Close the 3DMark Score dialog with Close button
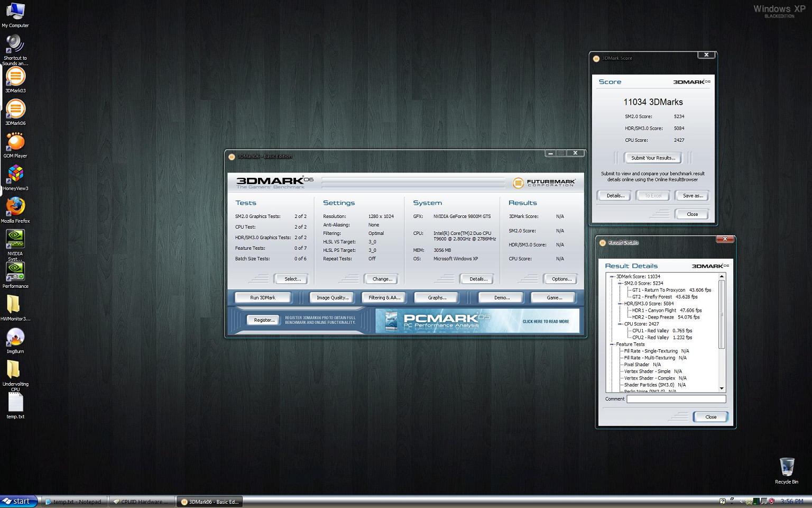The height and width of the screenshot is (508, 812). tap(692, 214)
